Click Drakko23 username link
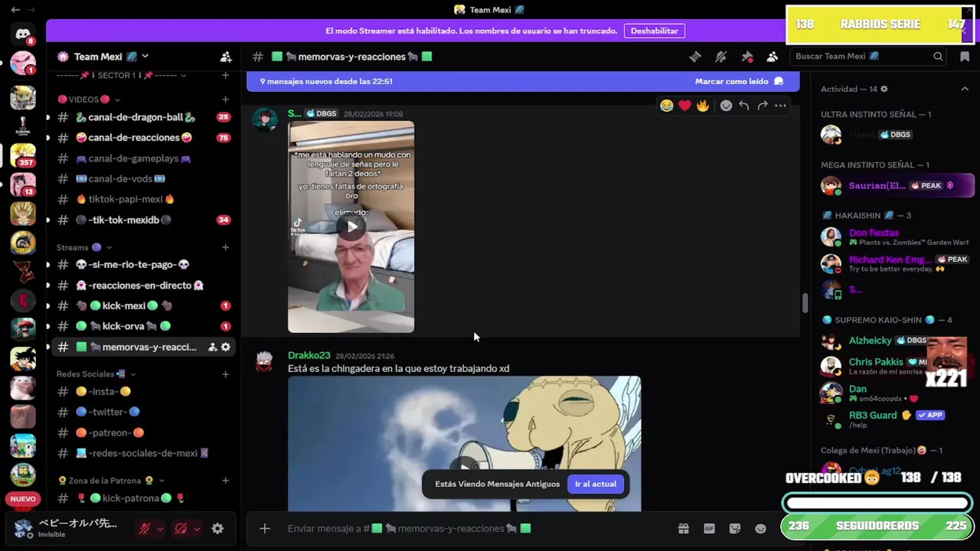 309,356
